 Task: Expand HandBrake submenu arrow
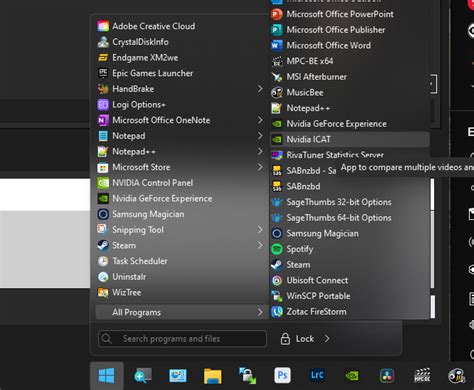(260, 89)
